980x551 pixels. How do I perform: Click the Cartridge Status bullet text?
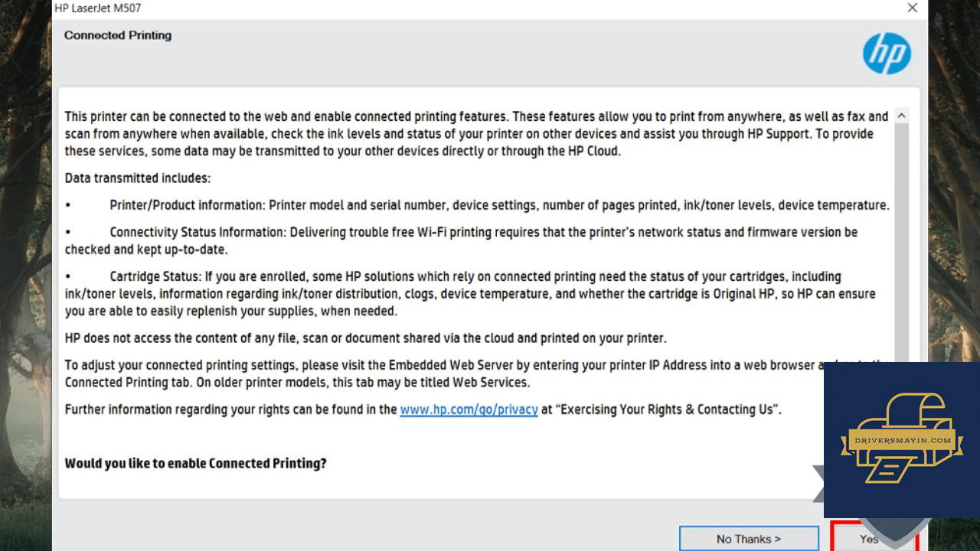point(470,294)
